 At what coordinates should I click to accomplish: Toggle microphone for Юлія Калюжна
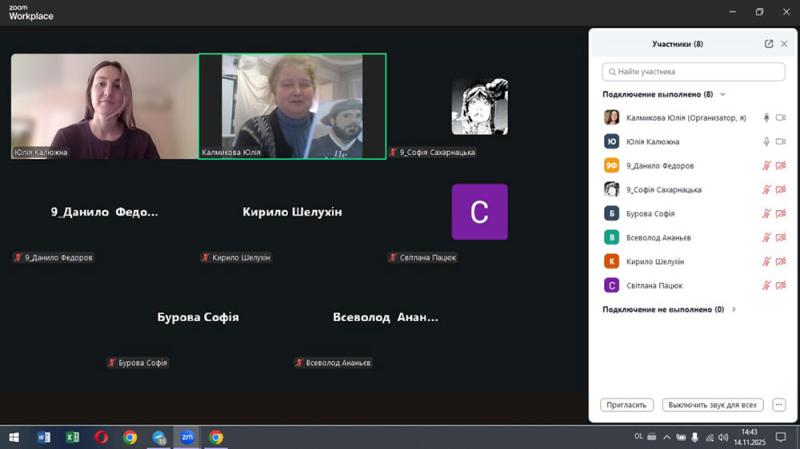[x=766, y=142]
